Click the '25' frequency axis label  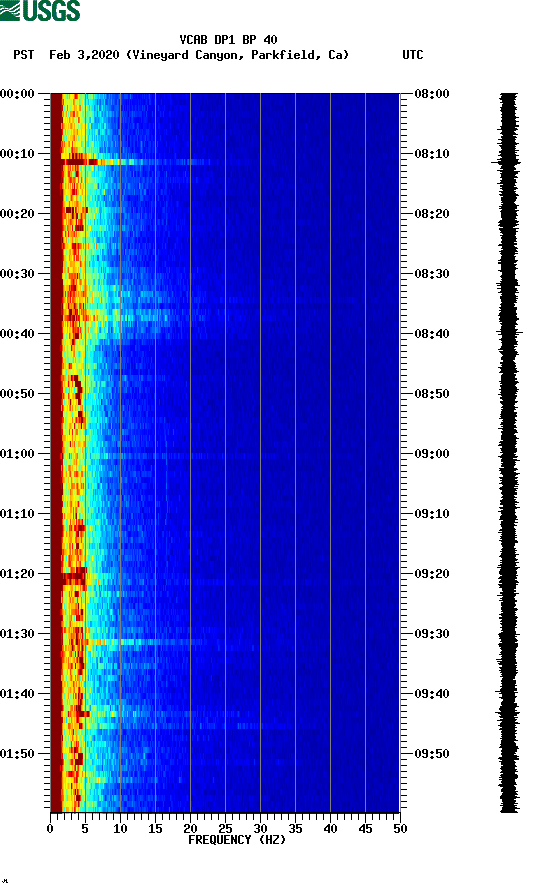tap(225, 829)
